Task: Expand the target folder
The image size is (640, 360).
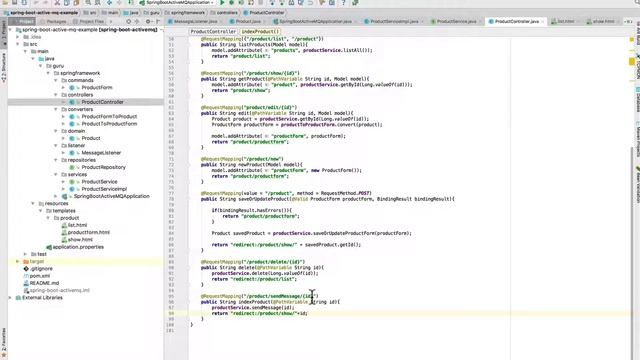Action: click(x=18, y=261)
